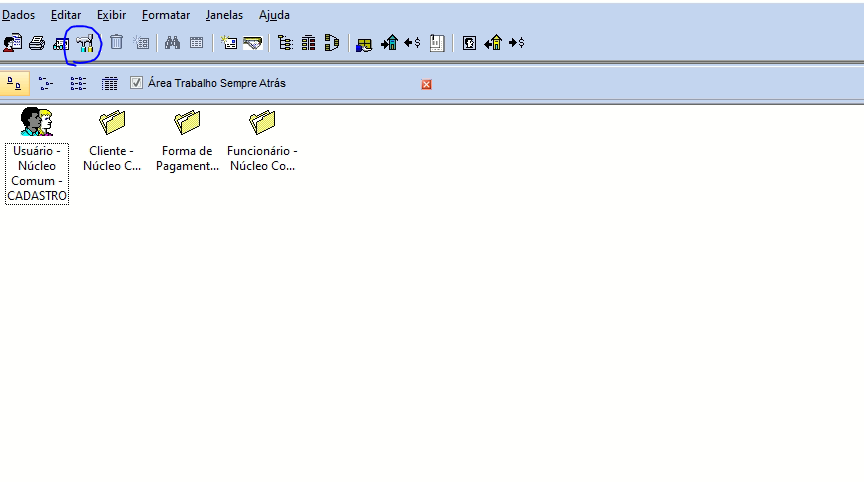Viewport: 864px width, 482px height.
Task: Close the workspace bar with red X
Action: (426, 84)
